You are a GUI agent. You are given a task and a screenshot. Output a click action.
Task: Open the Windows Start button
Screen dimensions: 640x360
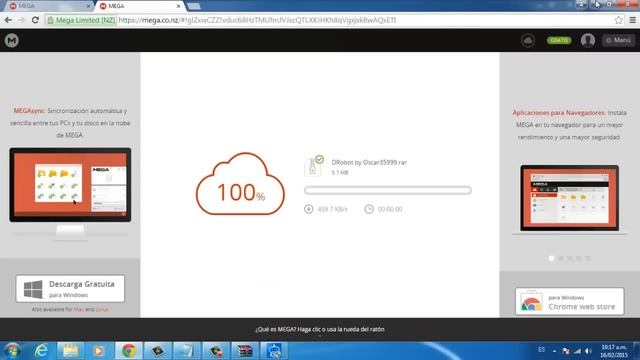[x=12, y=351]
